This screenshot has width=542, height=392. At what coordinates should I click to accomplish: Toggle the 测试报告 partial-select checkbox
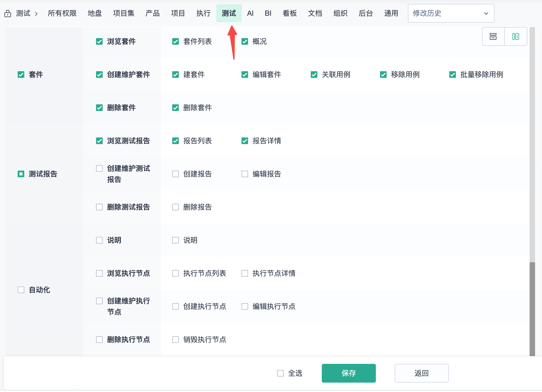[x=21, y=174]
